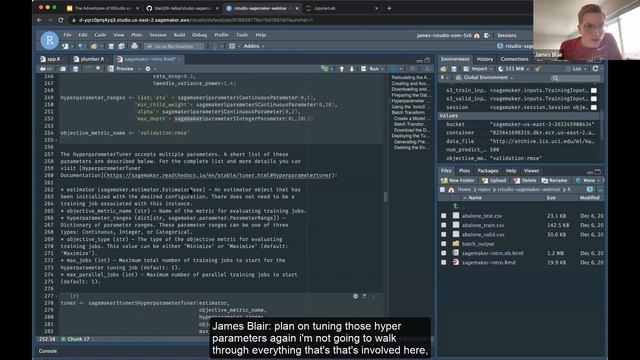Image resolution: width=640 pixels, height=360 pixels.
Task: Clear environment with the broom icon
Action: [x=538, y=69]
